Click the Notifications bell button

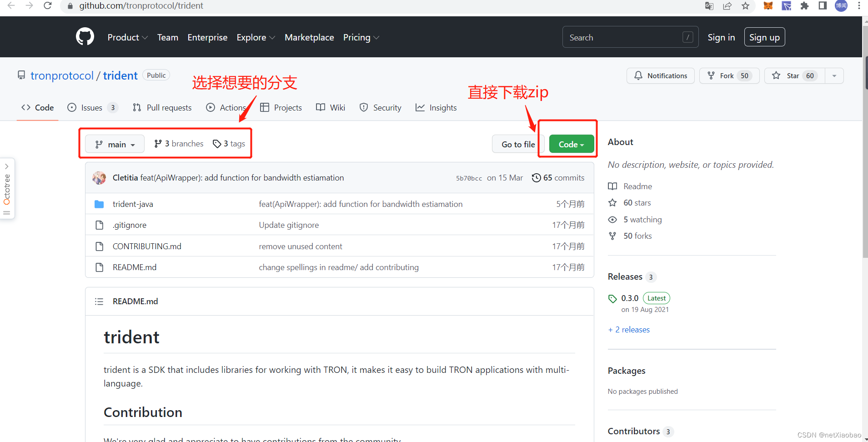660,75
